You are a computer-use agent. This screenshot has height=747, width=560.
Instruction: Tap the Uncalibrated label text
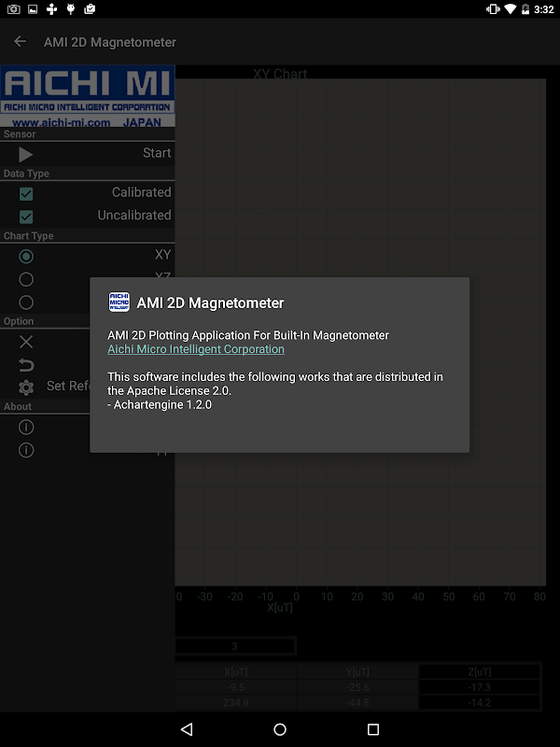[x=134, y=216]
